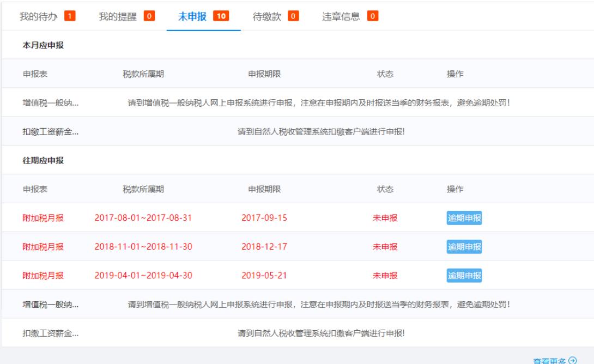The image size is (594, 364).
Task: Click 扣缴工资薪金... under 往期应申报
Action: 50,332
